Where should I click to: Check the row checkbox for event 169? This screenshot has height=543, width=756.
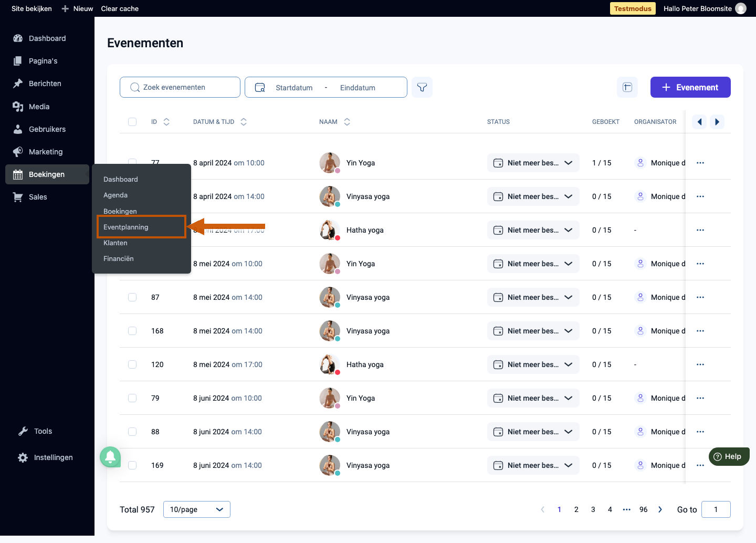pyautogui.click(x=132, y=465)
